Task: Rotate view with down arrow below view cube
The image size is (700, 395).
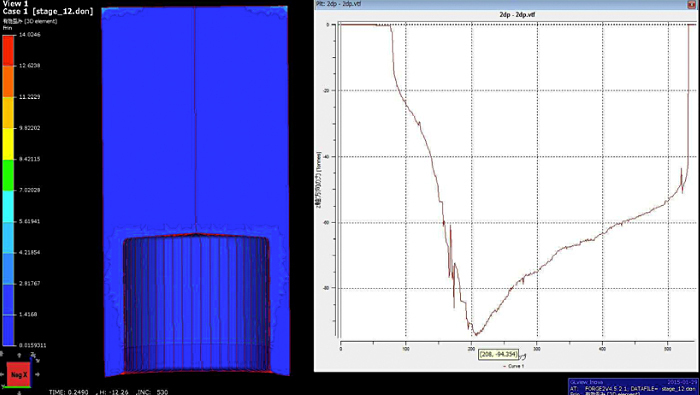Action: (x=19, y=392)
